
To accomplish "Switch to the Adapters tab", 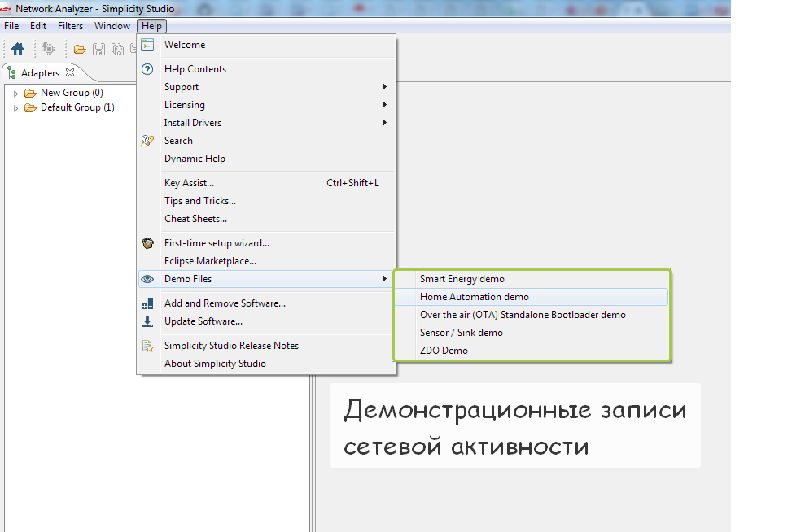I will pyautogui.click(x=40, y=73).
